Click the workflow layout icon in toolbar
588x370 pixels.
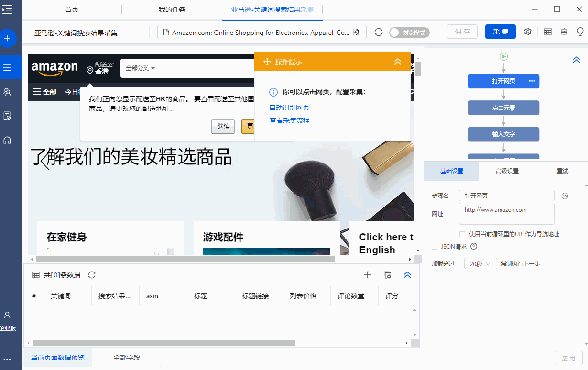(x=564, y=32)
